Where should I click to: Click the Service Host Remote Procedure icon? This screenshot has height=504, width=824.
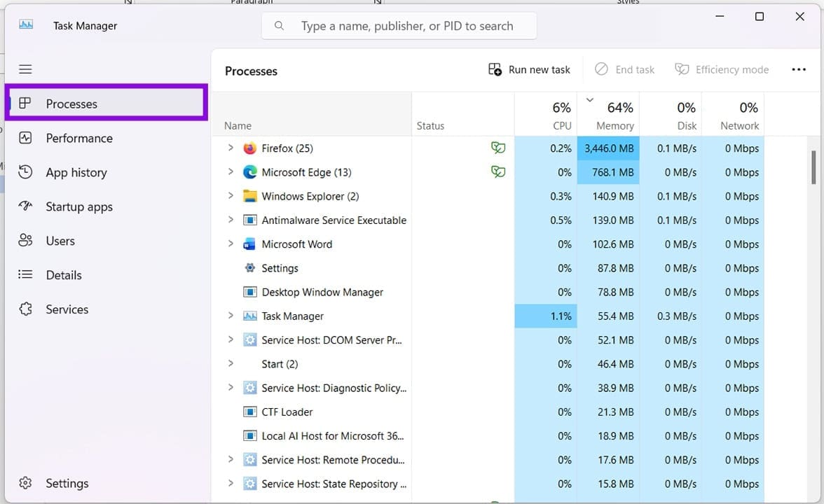point(249,460)
